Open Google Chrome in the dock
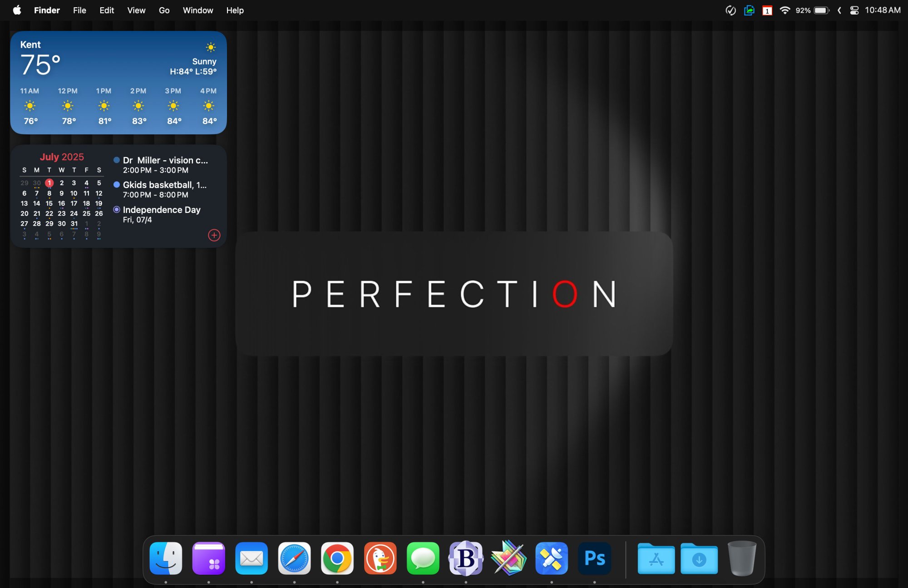908x588 pixels. coord(337,558)
